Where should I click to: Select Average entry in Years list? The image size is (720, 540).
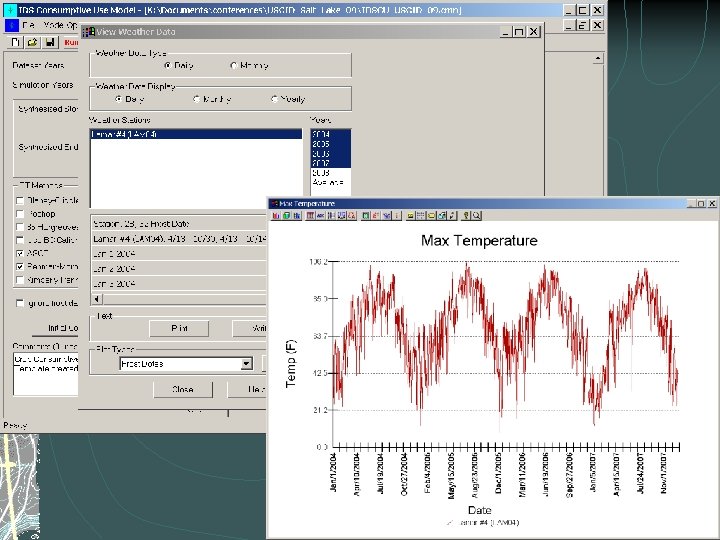pos(331,182)
